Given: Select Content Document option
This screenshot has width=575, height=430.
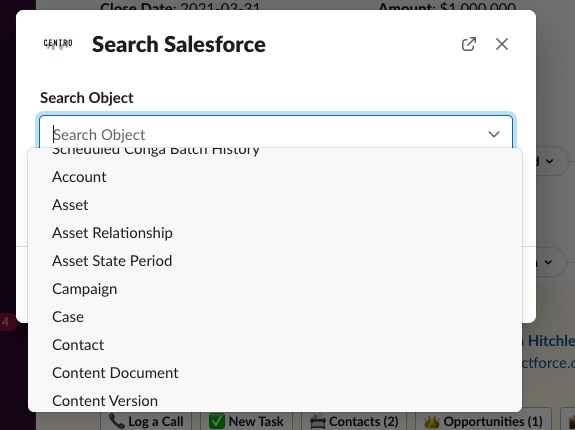Looking at the screenshot, I should 275,373.
